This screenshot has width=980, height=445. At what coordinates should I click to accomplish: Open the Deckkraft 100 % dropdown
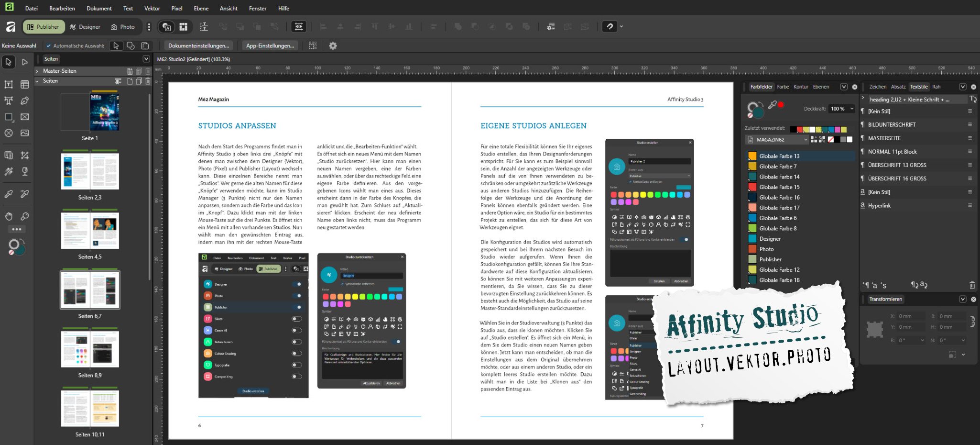(851, 109)
